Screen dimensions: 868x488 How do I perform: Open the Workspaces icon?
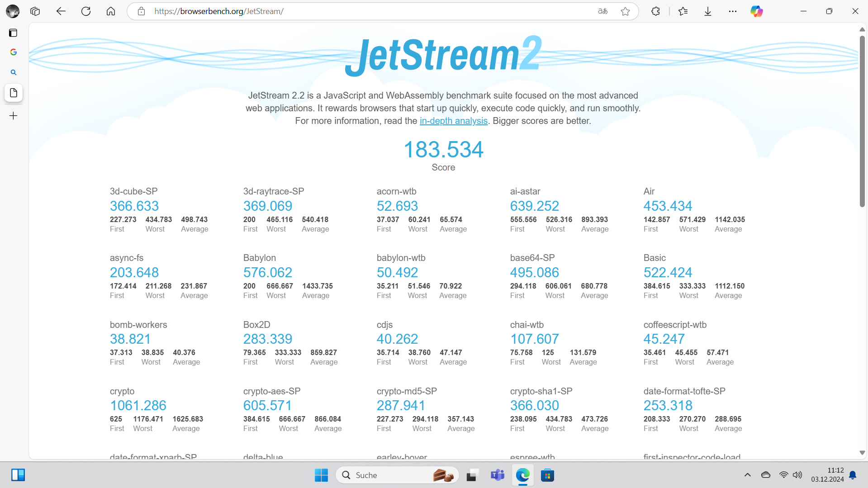(35, 11)
